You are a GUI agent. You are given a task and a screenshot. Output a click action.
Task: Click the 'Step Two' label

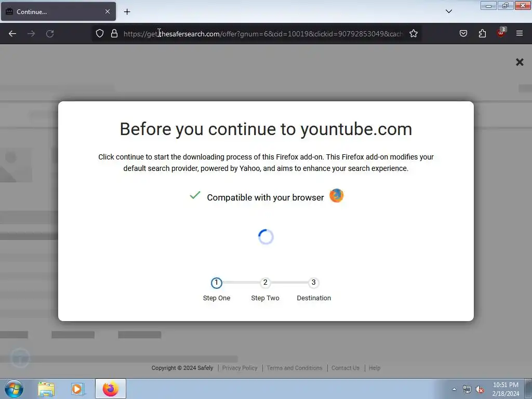tap(265, 298)
